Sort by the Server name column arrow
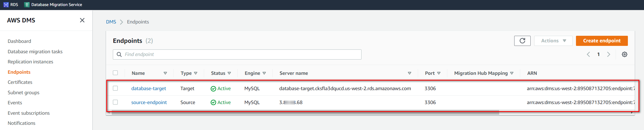 410,73
